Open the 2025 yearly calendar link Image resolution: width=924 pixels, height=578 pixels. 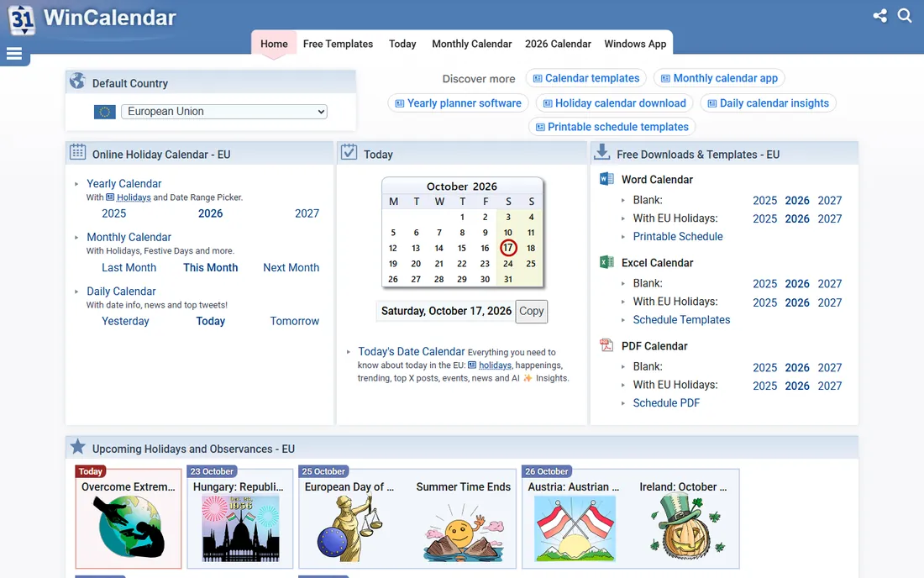point(113,213)
